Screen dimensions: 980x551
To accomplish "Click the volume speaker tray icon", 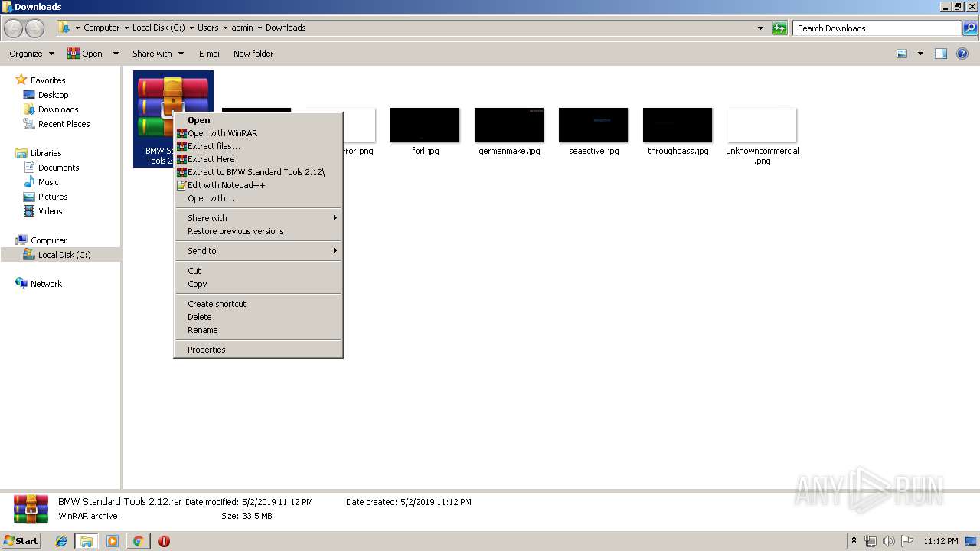I will pos(888,541).
